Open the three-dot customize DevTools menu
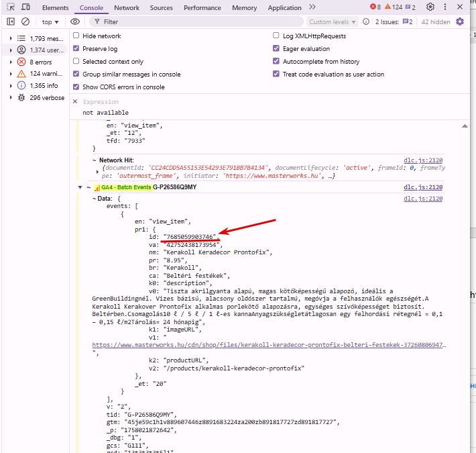The image size is (476, 453). point(445,7)
